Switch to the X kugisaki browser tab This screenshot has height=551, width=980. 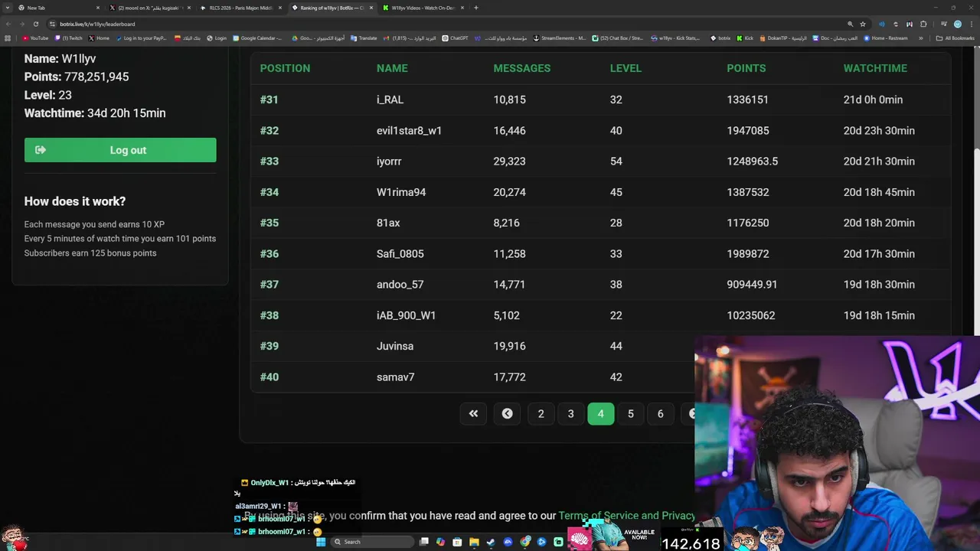150,8
